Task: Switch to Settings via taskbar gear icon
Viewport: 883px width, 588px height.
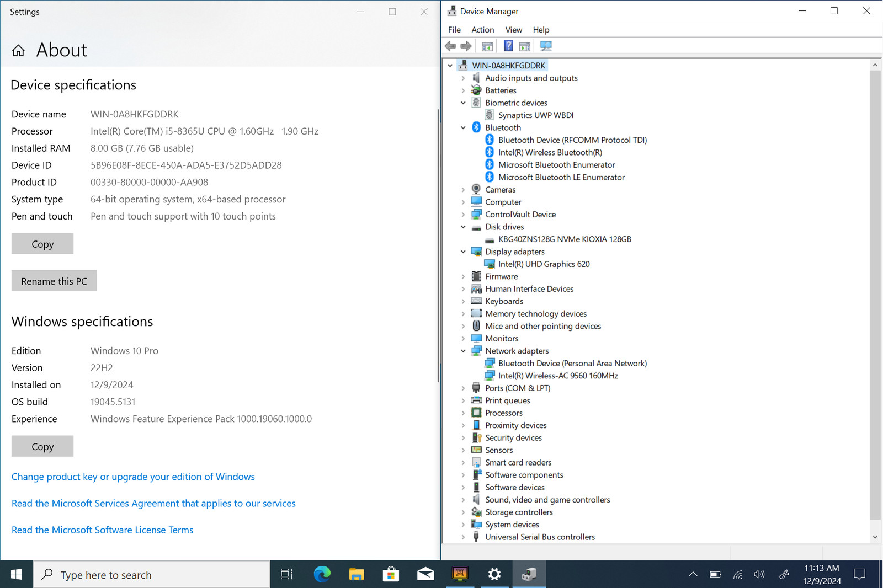Action: point(494,575)
